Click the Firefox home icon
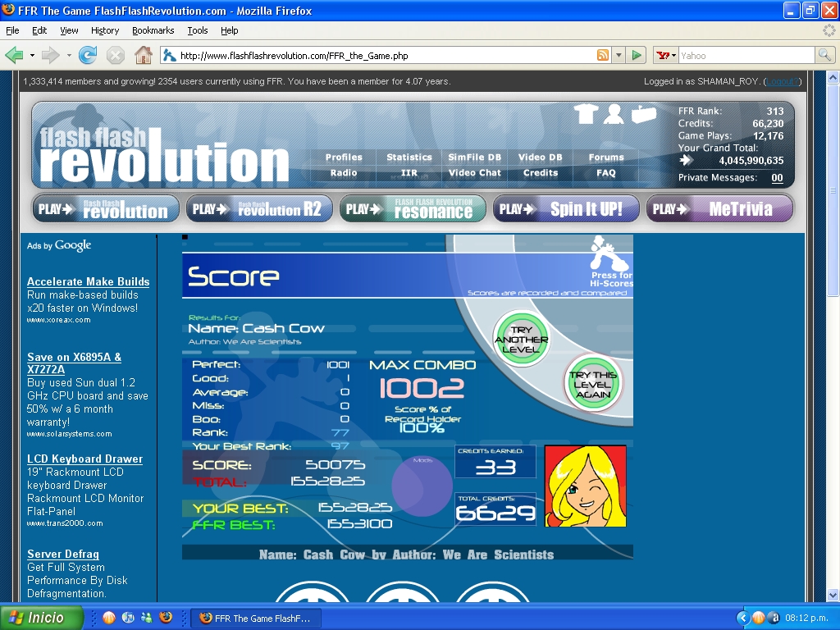Image resolution: width=840 pixels, height=630 pixels. pyautogui.click(x=143, y=55)
